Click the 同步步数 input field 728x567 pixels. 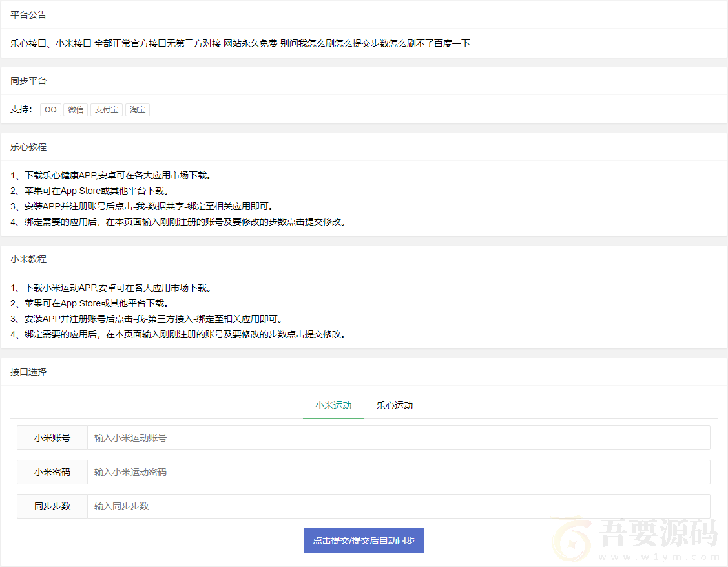click(399, 506)
